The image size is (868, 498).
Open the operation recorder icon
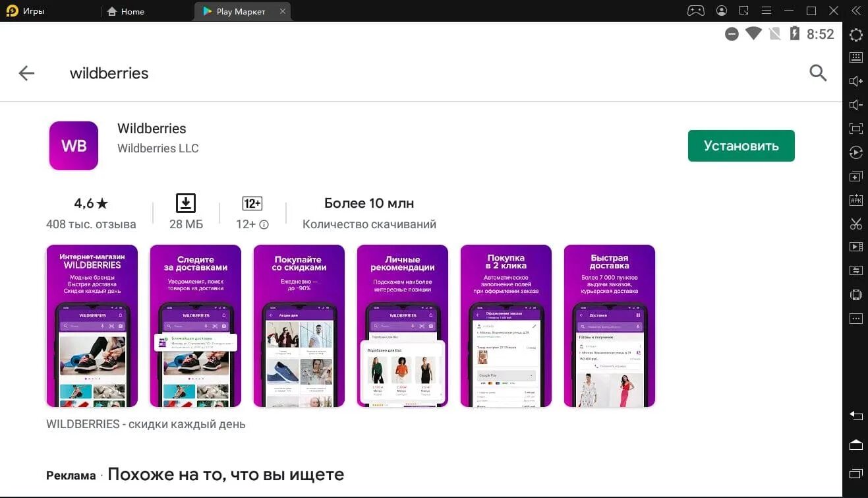[x=855, y=152]
